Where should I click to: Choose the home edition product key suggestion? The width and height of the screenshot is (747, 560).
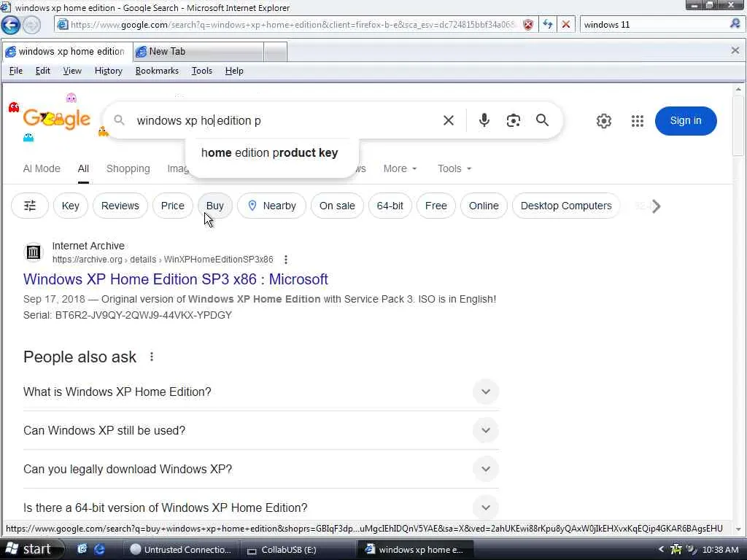coord(270,153)
